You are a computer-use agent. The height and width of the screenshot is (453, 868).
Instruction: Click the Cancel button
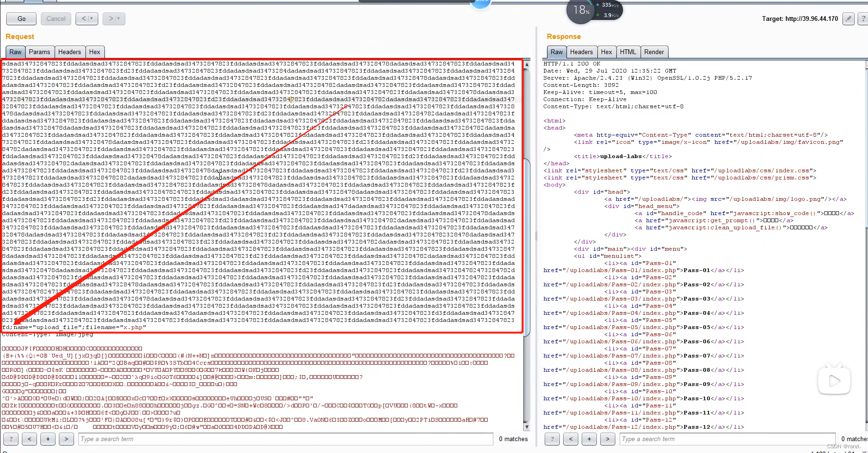(56, 19)
